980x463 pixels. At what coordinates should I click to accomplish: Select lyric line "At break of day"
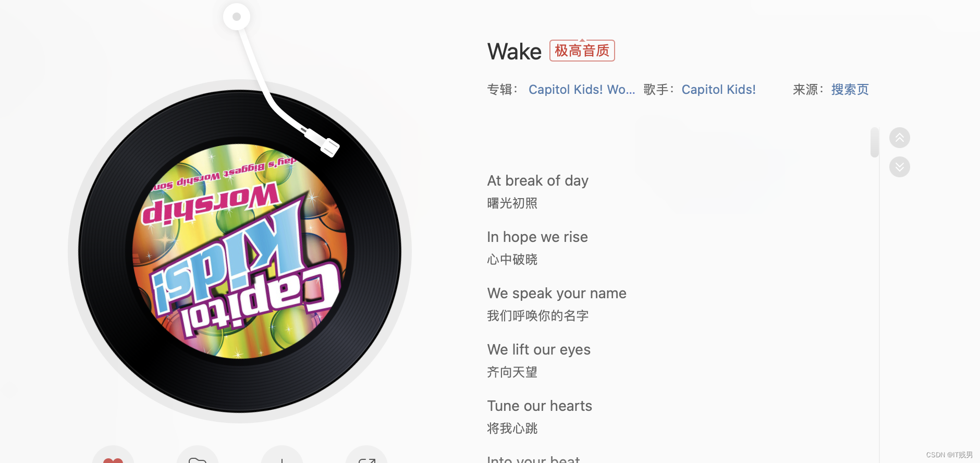537,181
